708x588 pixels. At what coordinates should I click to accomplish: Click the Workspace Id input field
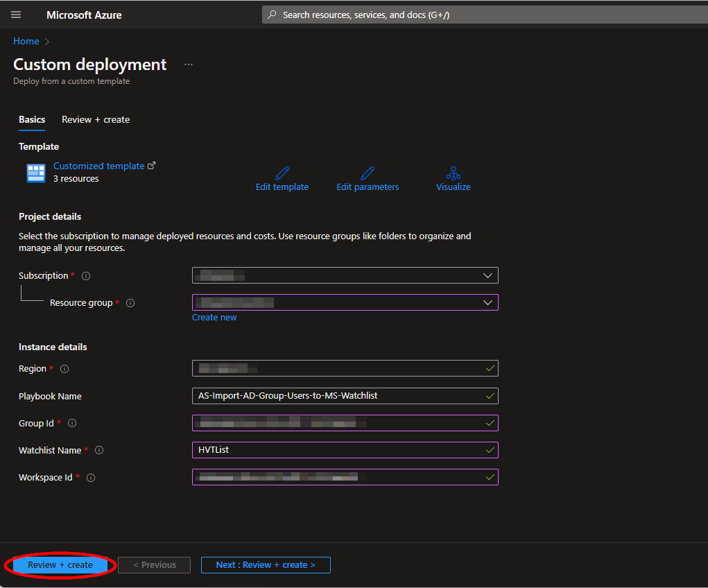coord(345,477)
